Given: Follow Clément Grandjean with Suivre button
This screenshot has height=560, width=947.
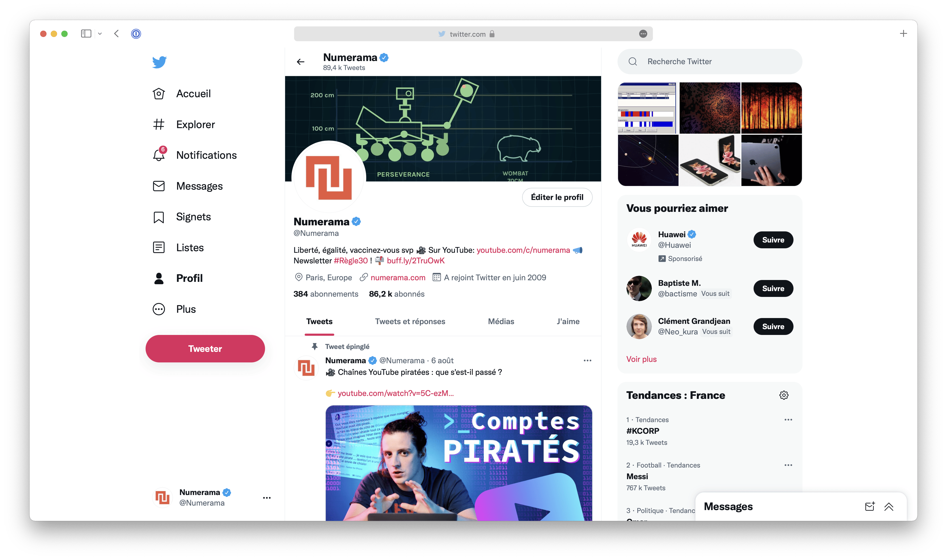Looking at the screenshot, I should click(x=773, y=326).
